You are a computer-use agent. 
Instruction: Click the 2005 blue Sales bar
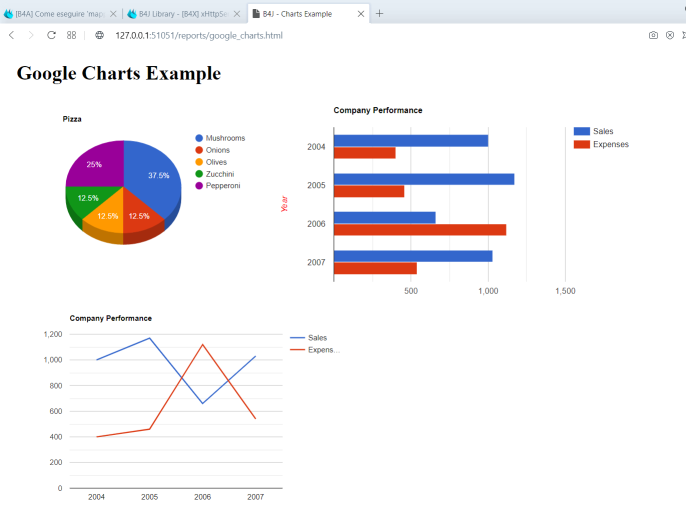point(424,179)
